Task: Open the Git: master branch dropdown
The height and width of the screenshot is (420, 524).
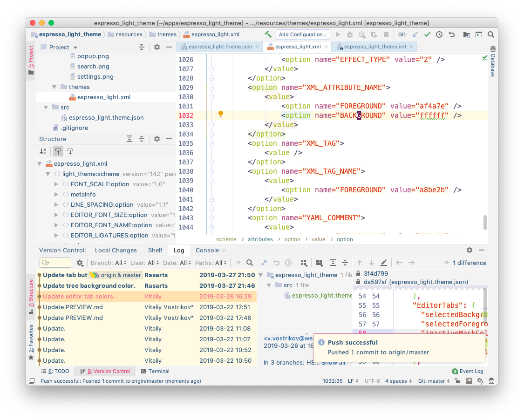Action: pos(434,380)
